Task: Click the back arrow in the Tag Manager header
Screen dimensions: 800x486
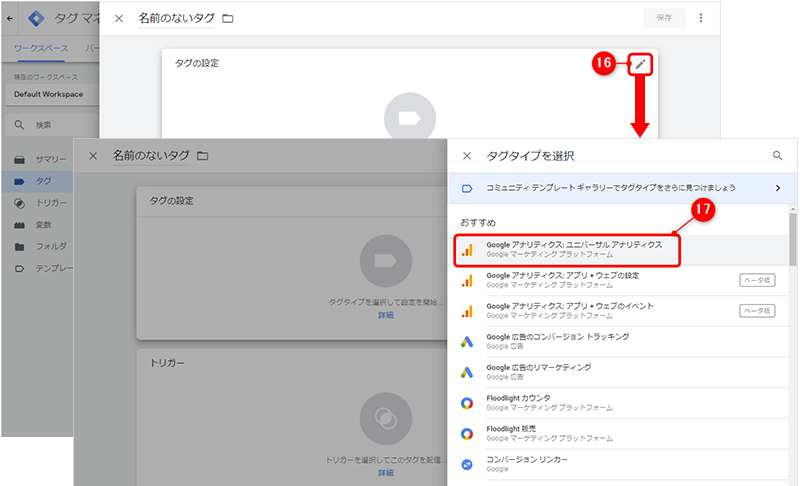Action: [x=10, y=18]
